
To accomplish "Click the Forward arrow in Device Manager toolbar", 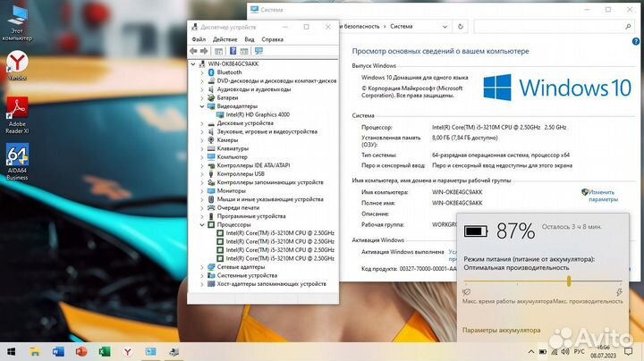I will click(204, 51).
